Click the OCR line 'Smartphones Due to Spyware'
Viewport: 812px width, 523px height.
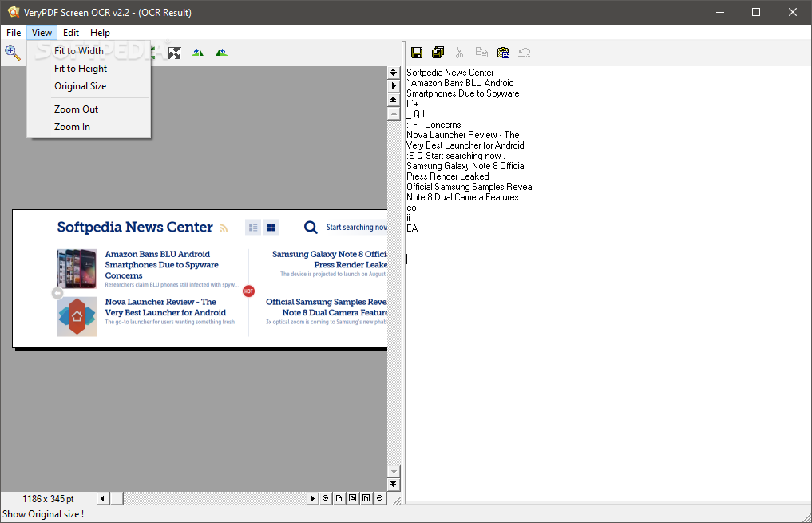[462, 93]
